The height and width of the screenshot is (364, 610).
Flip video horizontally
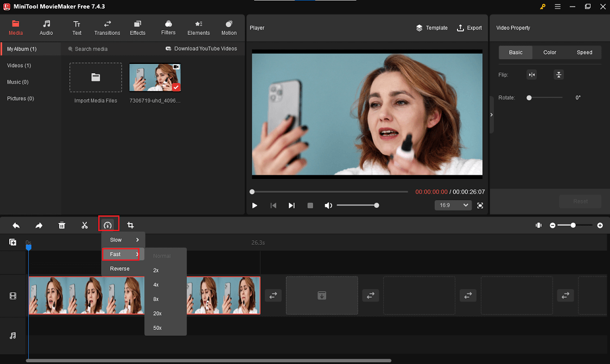pos(531,75)
